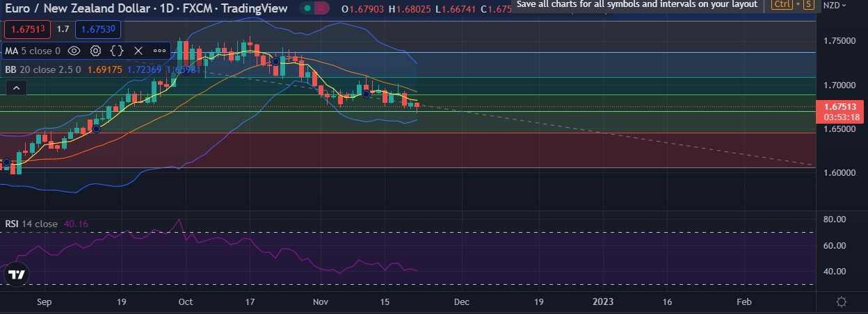
Task: Click the RSI 80.00 scale label
Action: point(834,219)
